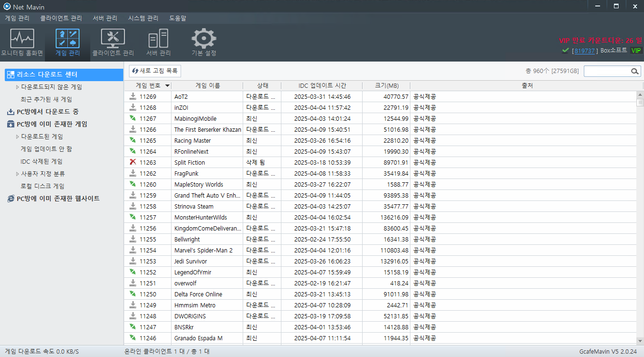644x357 pixels.
Task: Open the 도움말 menu
Action: click(178, 18)
